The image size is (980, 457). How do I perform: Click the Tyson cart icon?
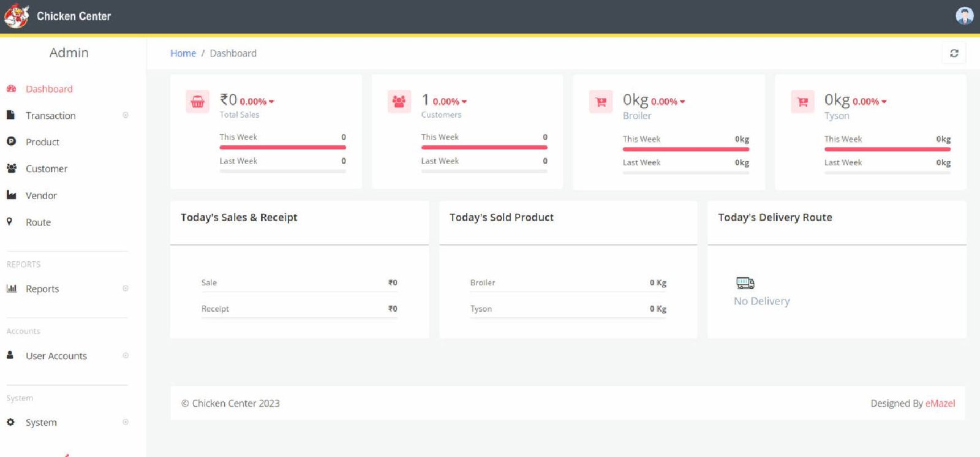coord(802,102)
